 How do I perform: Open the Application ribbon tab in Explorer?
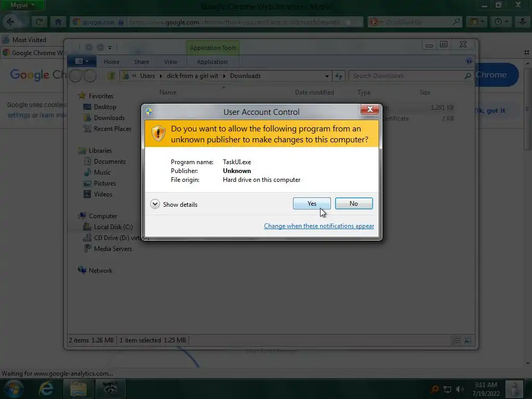coord(212,62)
